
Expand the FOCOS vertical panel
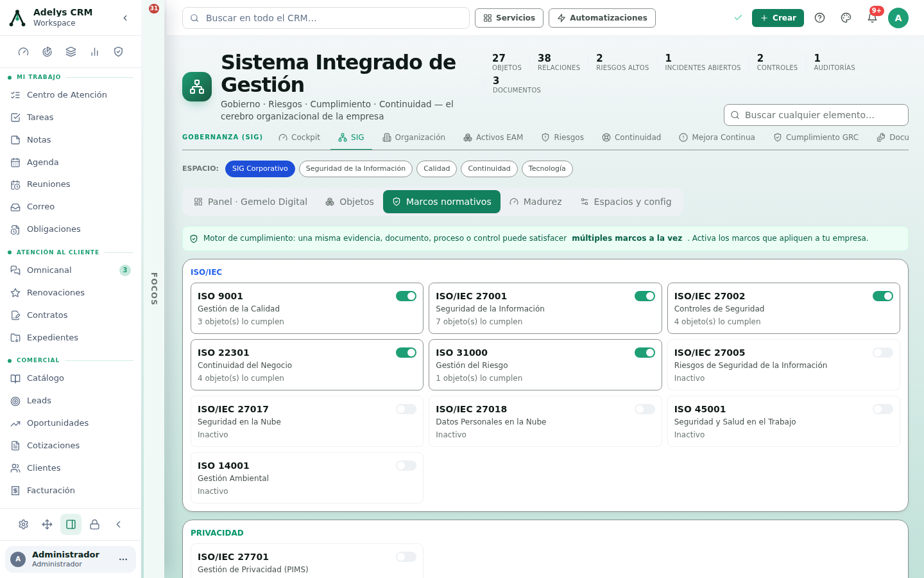(x=154, y=289)
